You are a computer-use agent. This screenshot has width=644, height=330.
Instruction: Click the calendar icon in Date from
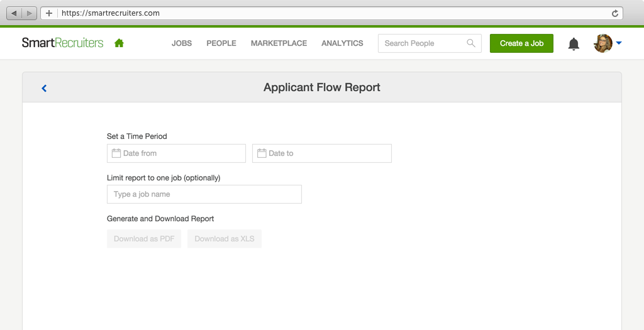click(116, 153)
